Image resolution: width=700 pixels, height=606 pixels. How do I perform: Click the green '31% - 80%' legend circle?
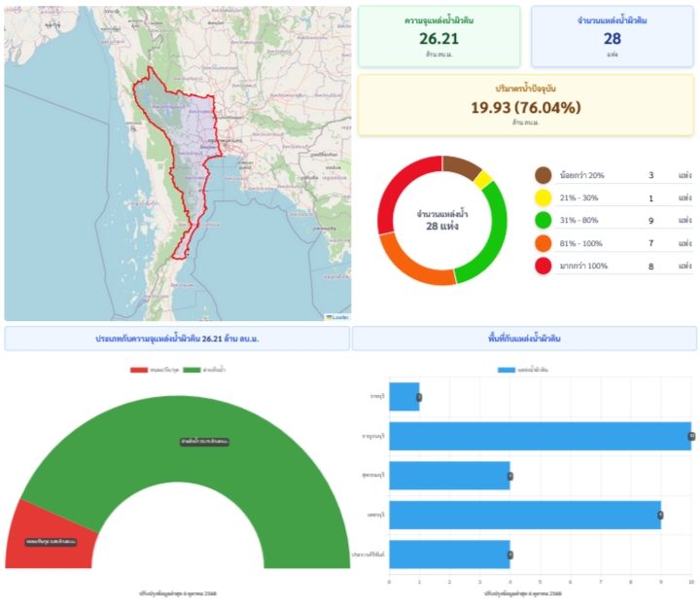[x=543, y=220]
